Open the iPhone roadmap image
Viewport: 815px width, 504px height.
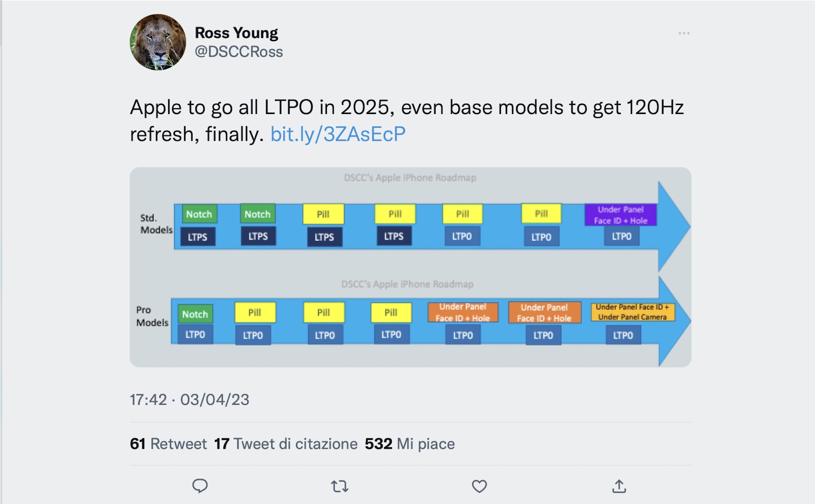[x=410, y=267]
